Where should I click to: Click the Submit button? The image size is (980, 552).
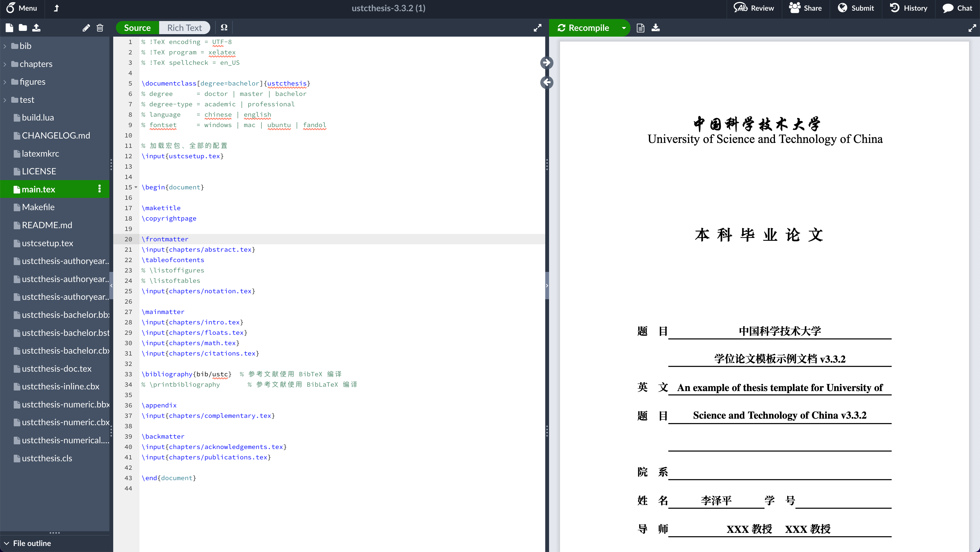point(856,8)
